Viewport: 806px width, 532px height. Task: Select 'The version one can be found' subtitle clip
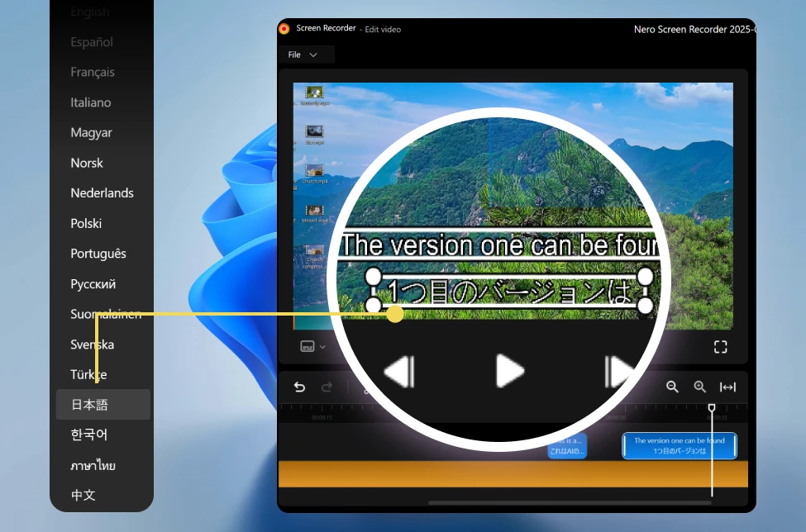point(679,446)
